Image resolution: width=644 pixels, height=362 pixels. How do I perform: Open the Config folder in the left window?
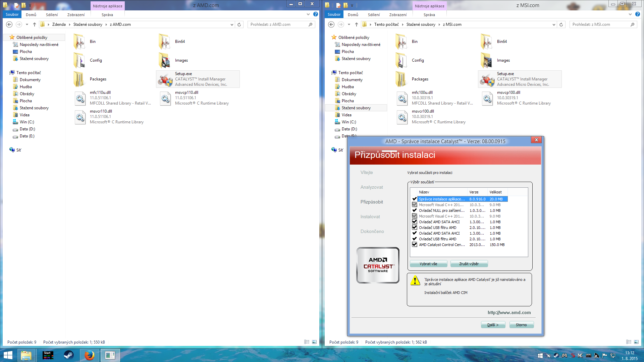point(80,60)
